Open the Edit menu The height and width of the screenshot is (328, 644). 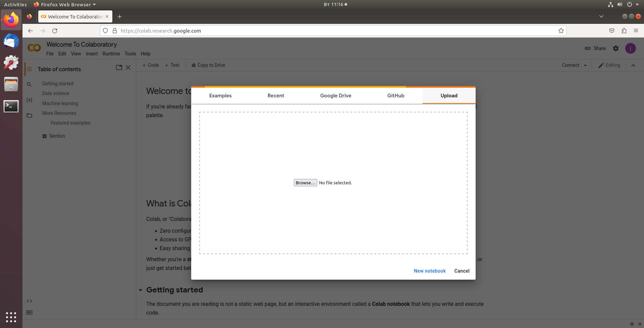(62, 54)
